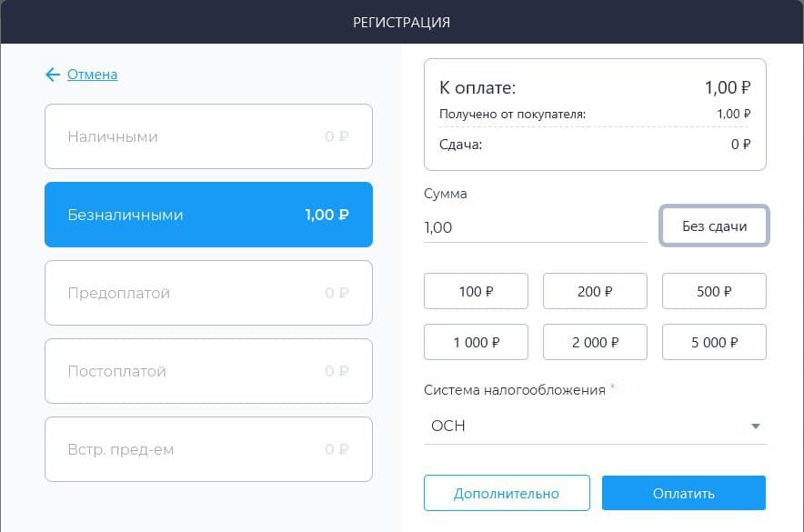Screen dimensions: 804x532
Task: Pick the 2 000 ₽ quick amount
Action: pyautogui.click(x=596, y=342)
